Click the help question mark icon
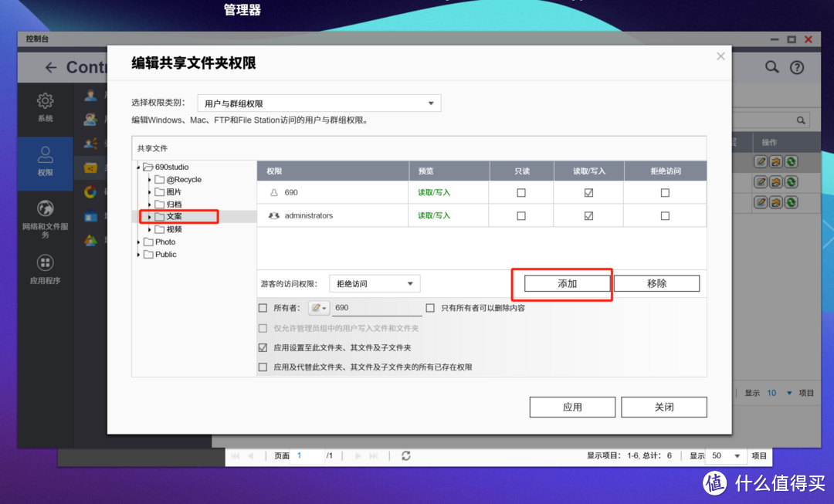This screenshot has width=834, height=504. 797,67
